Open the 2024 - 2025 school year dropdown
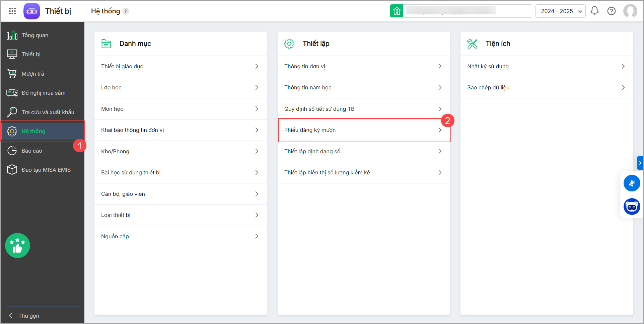The height and width of the screenshot is (324, 644). tap(560, 11)
